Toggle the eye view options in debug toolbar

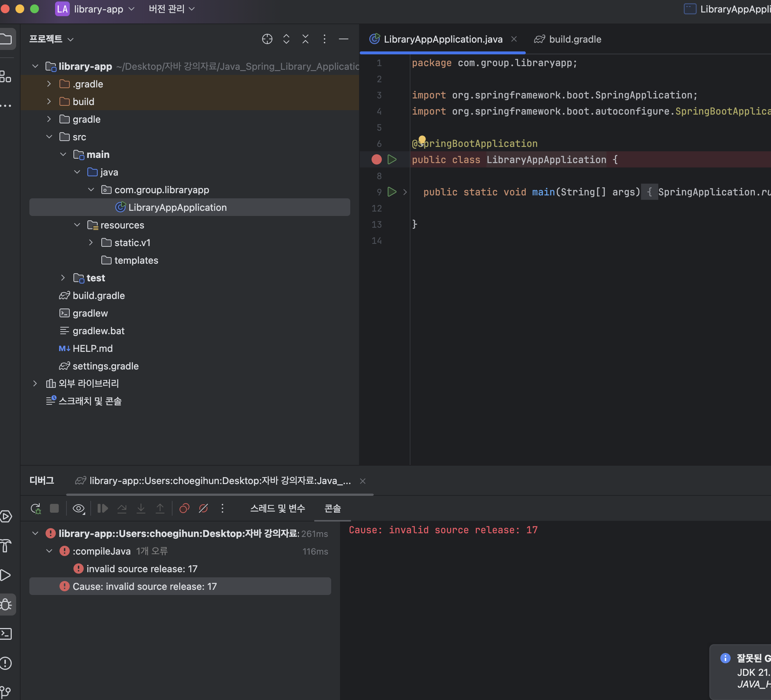pos(79,508)
